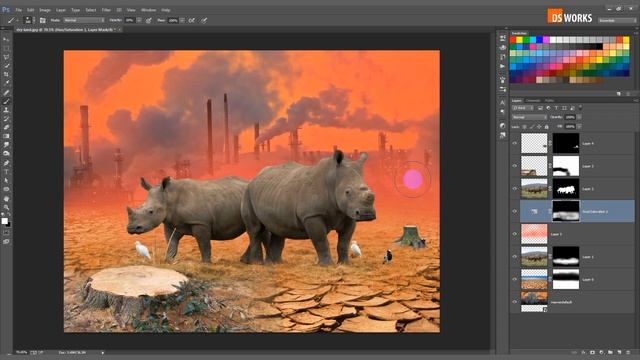Open the brush Mode dropdown
Image resolution: width=640 pixels, height=360 pixels.
pyautogui.click(x=83, y=20)
